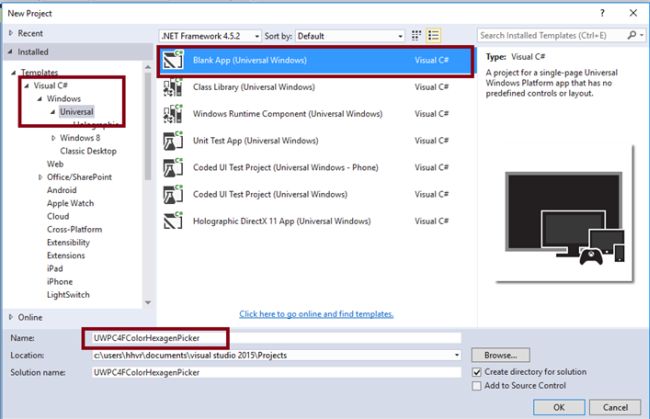Open the dialog help question mark
650x419 pixels.
(602, 13)
